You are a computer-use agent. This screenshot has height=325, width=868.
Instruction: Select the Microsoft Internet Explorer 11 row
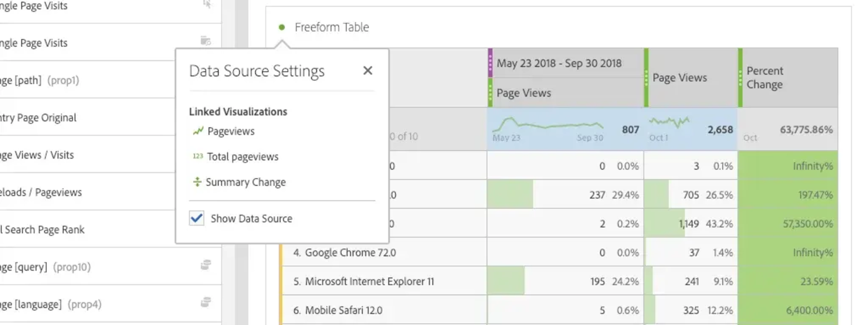tap(369, 282)
